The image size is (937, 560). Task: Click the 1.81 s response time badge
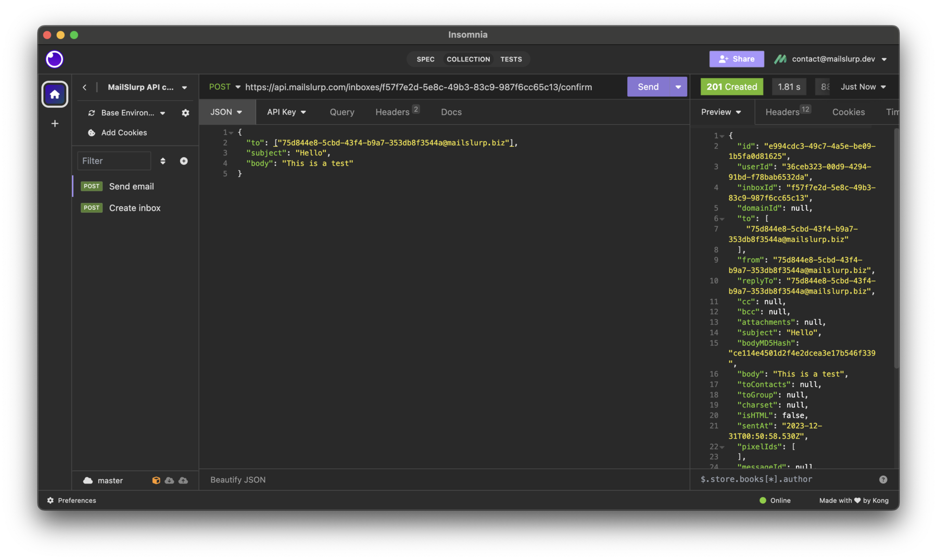[x=789, y=87]
